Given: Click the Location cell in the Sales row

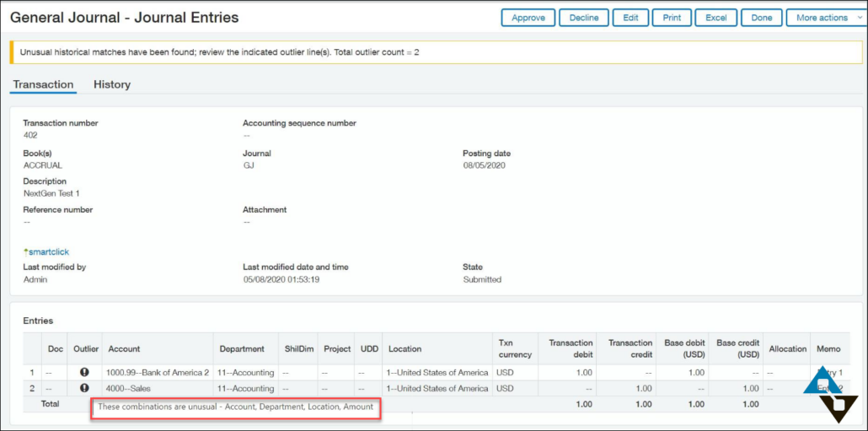Looking at the screenshot, I should pos(438,388).
